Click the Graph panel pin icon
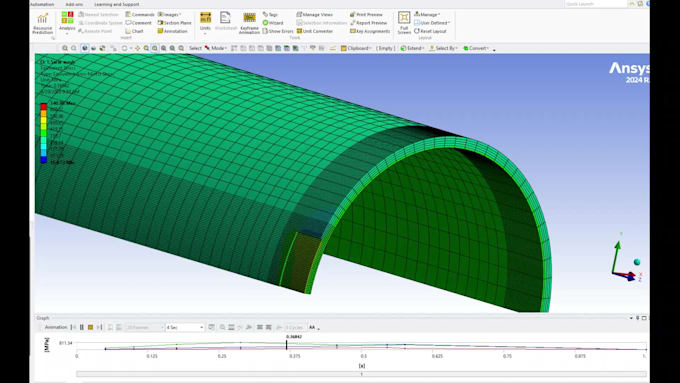Screen dimensions: 680x383 tap(638, 318)
